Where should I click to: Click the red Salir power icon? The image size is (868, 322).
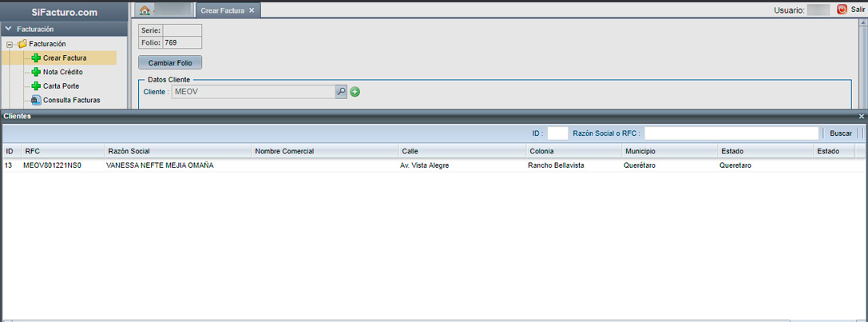pos(842,10)
